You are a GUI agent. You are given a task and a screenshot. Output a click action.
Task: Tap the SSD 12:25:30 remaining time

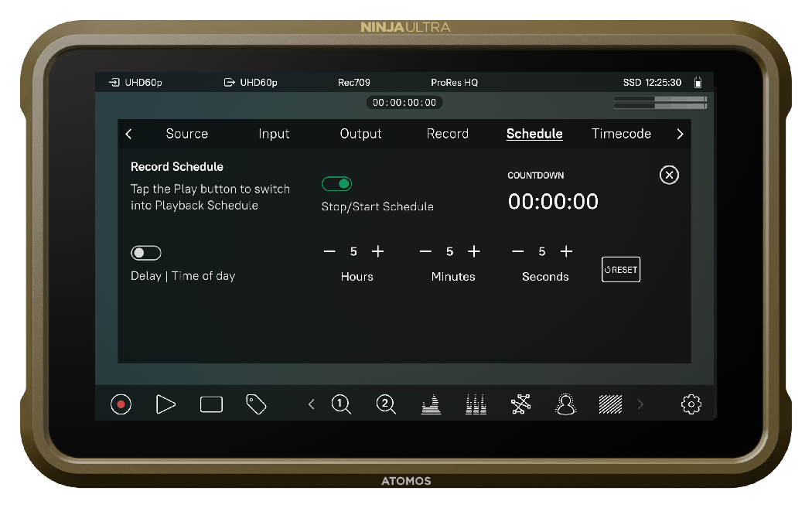[652, 82]
